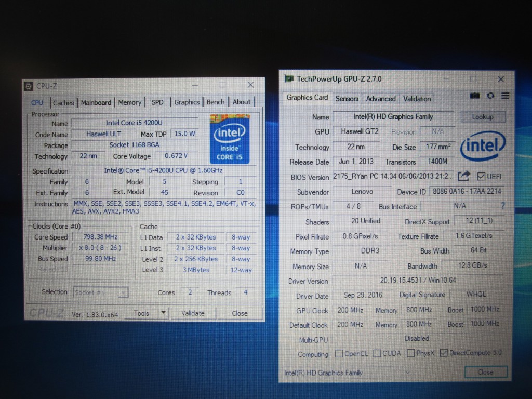The width and height of the screenshot is (532, 399).
Task: Click the Socket 1168 BGA package value
Action: (135, 145)
